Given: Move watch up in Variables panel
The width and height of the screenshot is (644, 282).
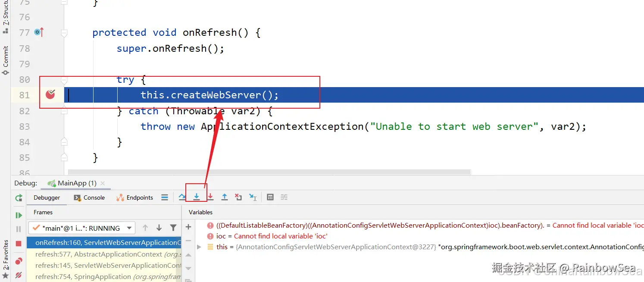Looking at the screenshot, I should (x=188, y=255).
